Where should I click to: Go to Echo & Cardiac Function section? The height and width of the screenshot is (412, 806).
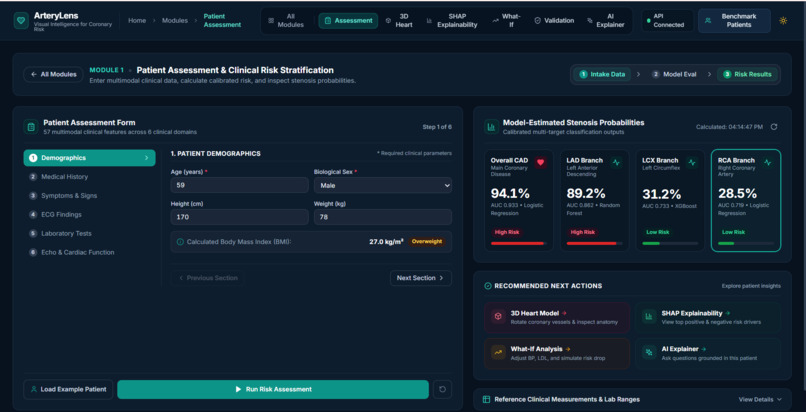click(x=89, y=253)
